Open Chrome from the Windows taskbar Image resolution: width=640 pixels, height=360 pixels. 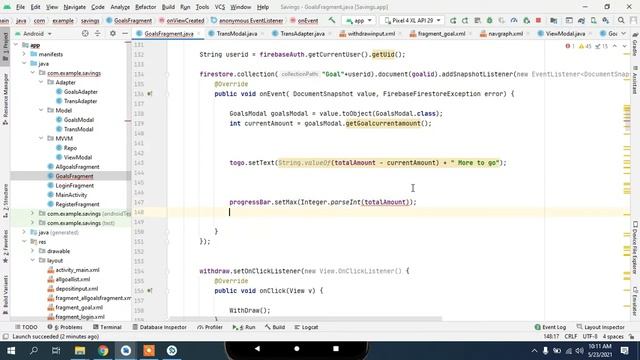tap(103, 351)
